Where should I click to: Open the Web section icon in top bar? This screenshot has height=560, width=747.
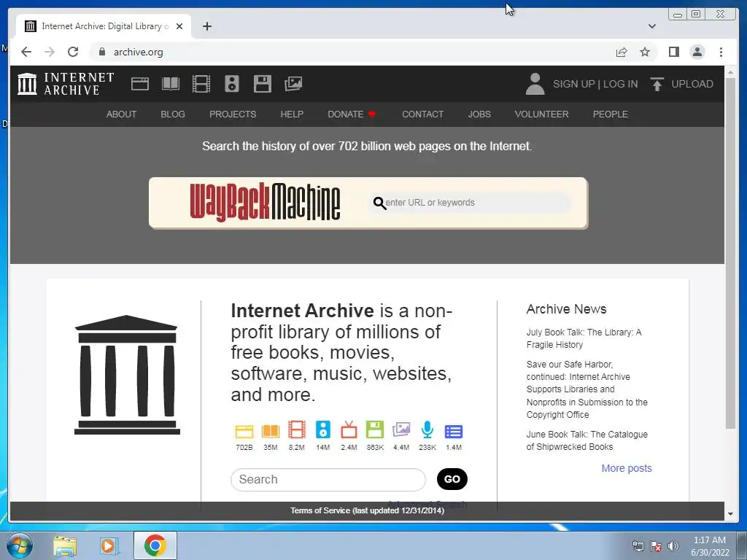(x=139, y=84)
